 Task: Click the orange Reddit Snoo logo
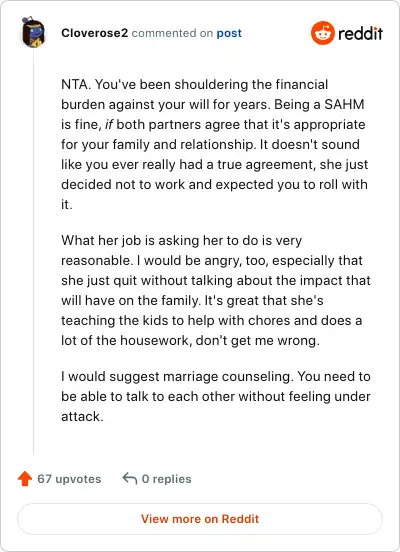pyautogui.click(x=323, y=33)
